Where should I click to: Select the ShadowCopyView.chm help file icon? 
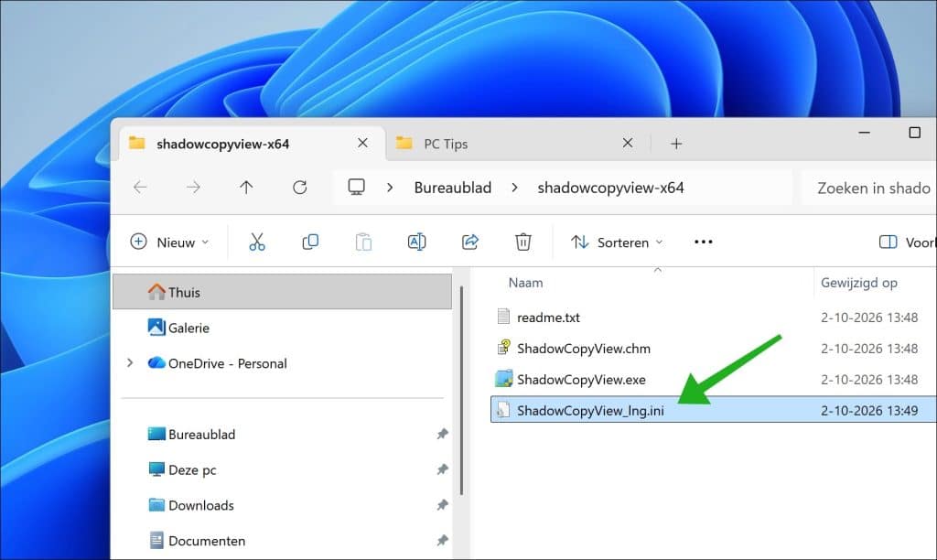click(504, 348)
